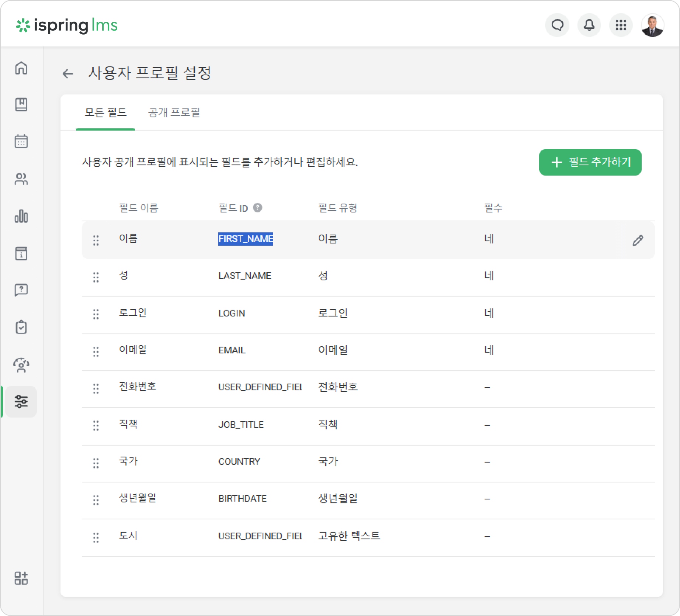Image resolution: width=680 pixels, height=616 pixels.
Task: Click the LOGIN field ID
Action: [x=232, y=314]
